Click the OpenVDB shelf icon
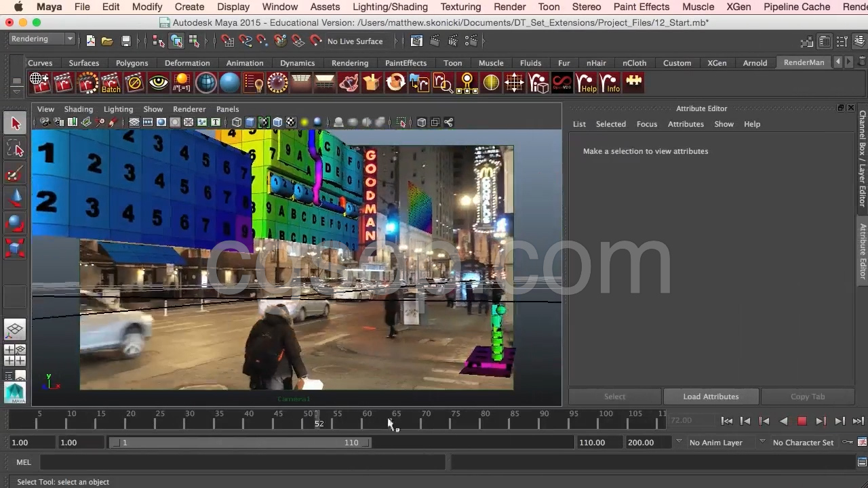 coord(562,83)
